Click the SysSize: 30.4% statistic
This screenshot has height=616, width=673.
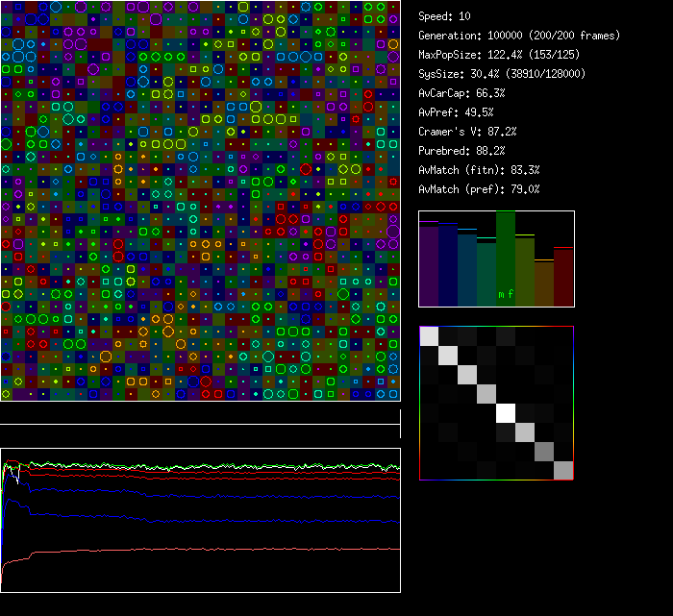[502, 74]
